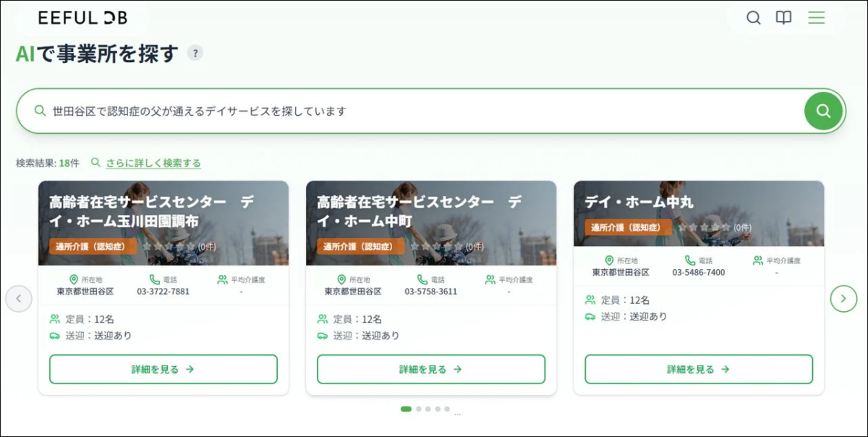Click the help question mark beside AIで事業所を探す
868x437 pixels.
[194, 53]
